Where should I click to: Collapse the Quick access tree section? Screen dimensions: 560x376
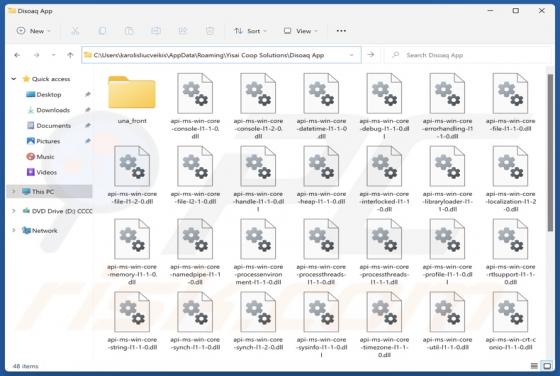click(x=14, y=79)
